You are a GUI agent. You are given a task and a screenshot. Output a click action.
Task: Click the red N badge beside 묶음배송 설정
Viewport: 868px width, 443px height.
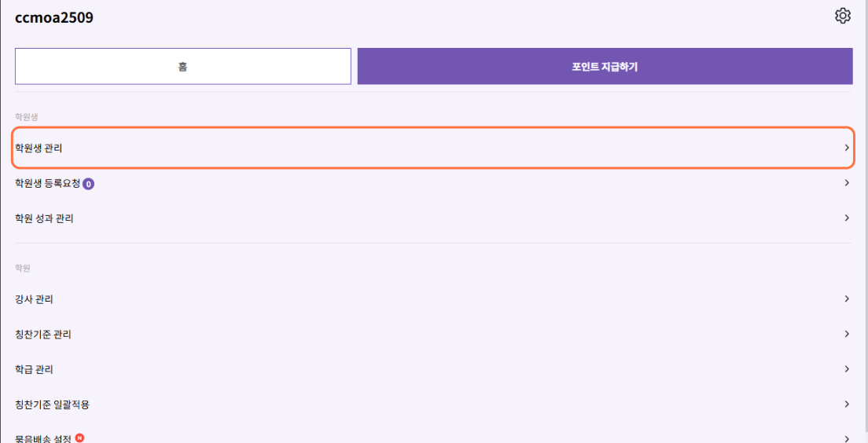(x=79, y=438)
